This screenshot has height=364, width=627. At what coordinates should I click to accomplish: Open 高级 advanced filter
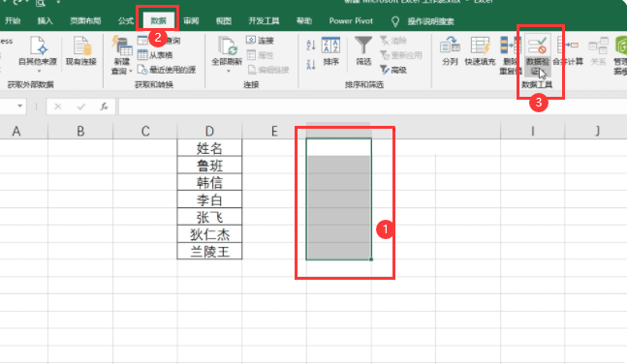pos(393,70)
